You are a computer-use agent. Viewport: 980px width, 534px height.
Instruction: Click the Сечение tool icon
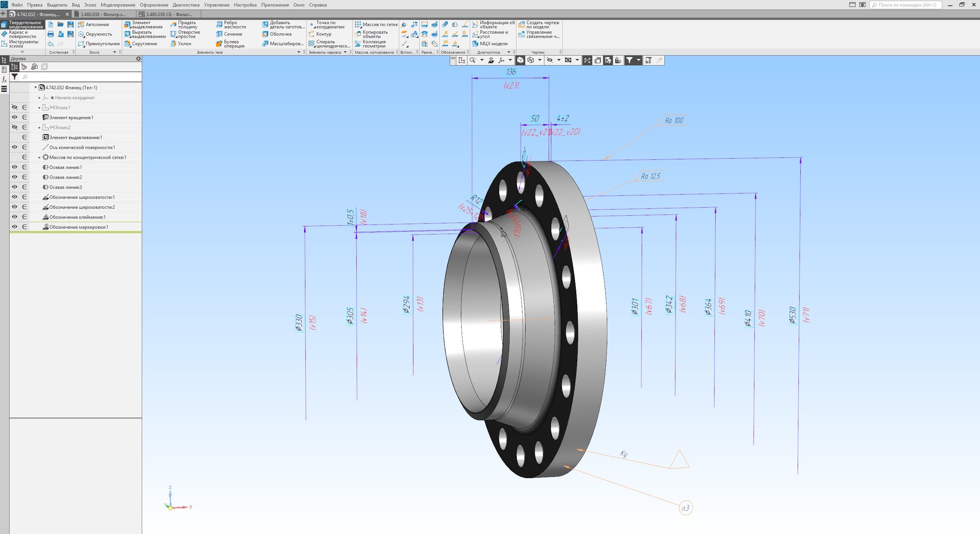click(x=219, y=34)
